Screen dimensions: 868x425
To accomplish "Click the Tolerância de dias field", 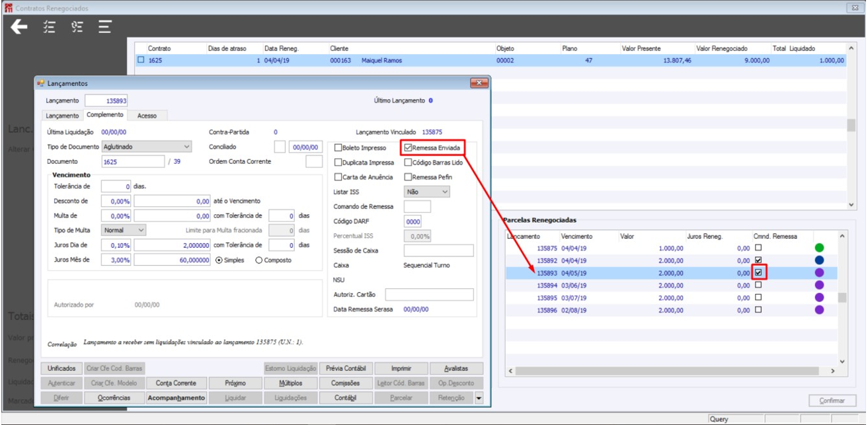I will click(116, 186).
